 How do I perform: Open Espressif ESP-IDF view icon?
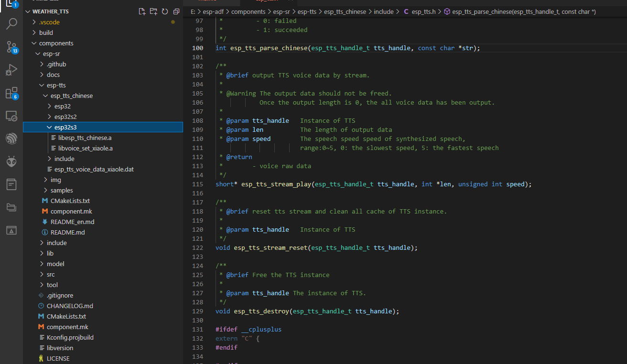(11, 139)
